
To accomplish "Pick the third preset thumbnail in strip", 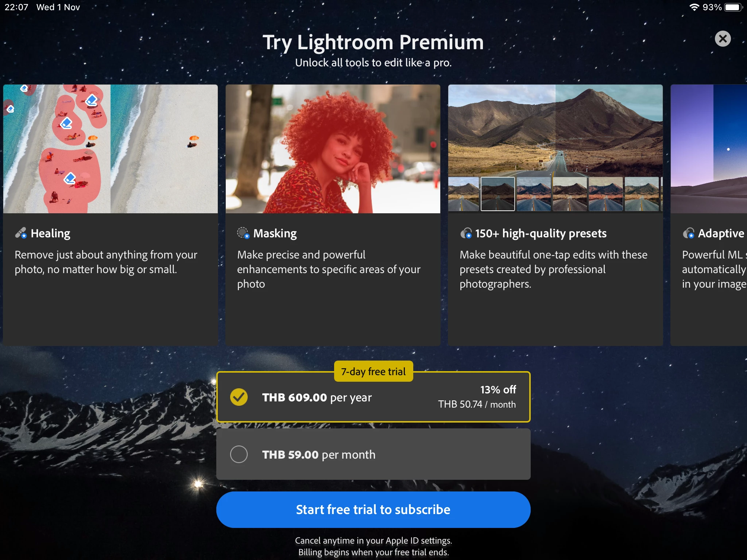I will pos(534,194).
